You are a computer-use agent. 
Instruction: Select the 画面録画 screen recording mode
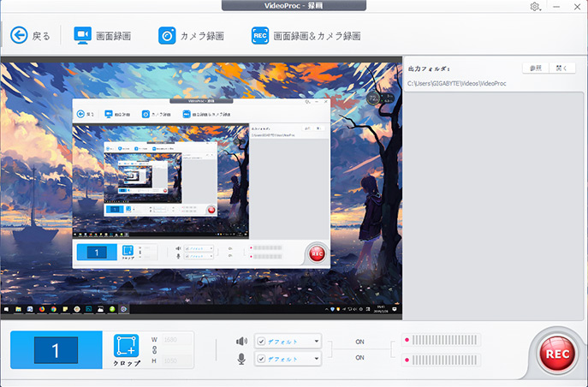(x=102, y=36)
